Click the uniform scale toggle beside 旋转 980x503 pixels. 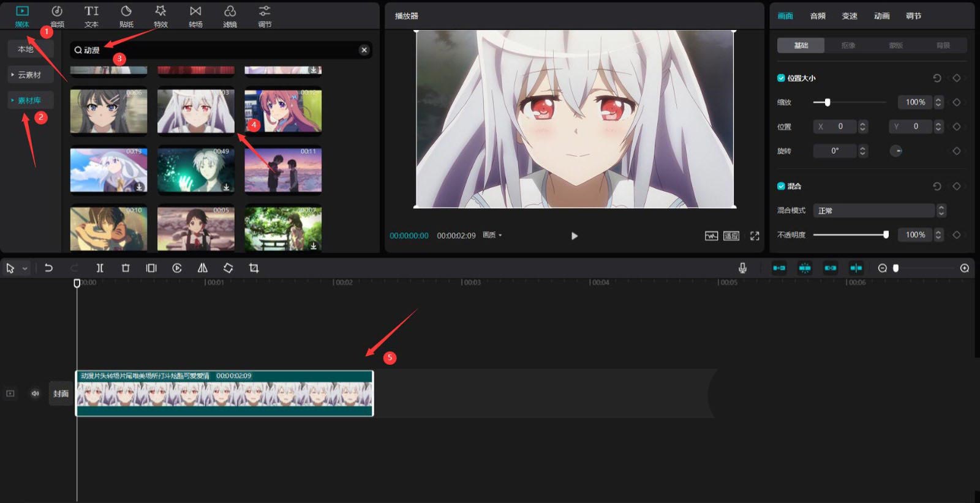coord(896,151)
